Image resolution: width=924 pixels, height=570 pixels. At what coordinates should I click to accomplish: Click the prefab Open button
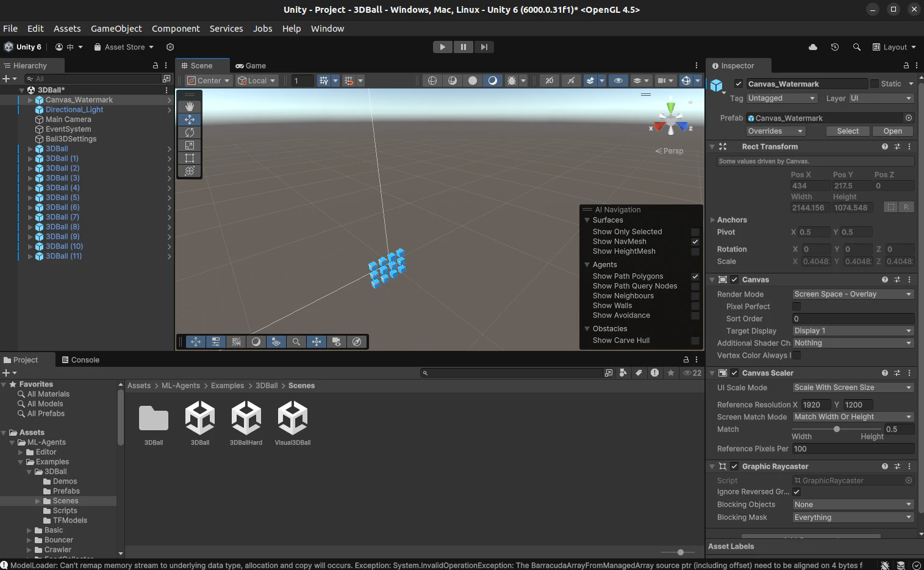pos(892,131)
